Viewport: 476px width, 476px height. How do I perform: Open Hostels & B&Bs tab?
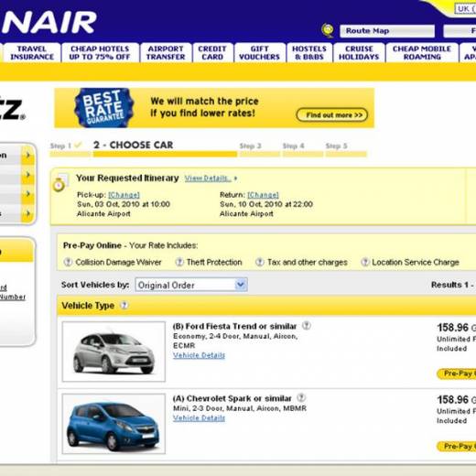[309, 53]
